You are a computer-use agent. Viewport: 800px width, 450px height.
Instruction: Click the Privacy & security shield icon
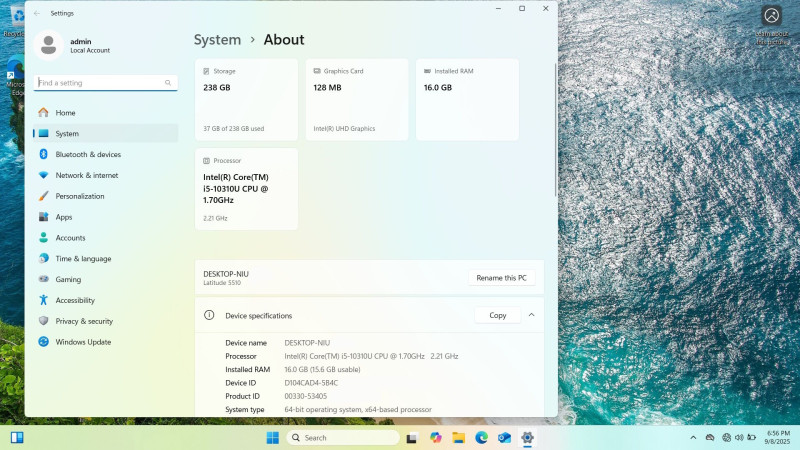(43, 321)
